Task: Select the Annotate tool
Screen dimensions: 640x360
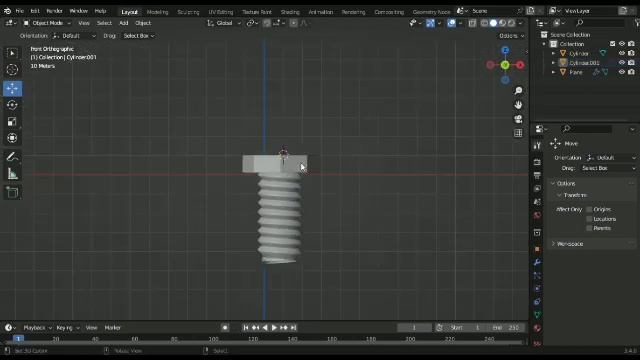Action: pyautogui.click(x=12, y=157)
